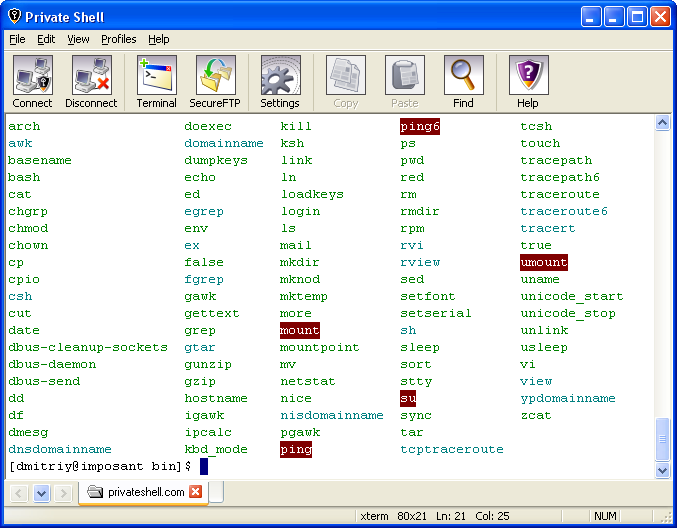Viewport: 677px width, 528px height.
Task: Select the privateshell.com session tab
Action: (144, 492)
